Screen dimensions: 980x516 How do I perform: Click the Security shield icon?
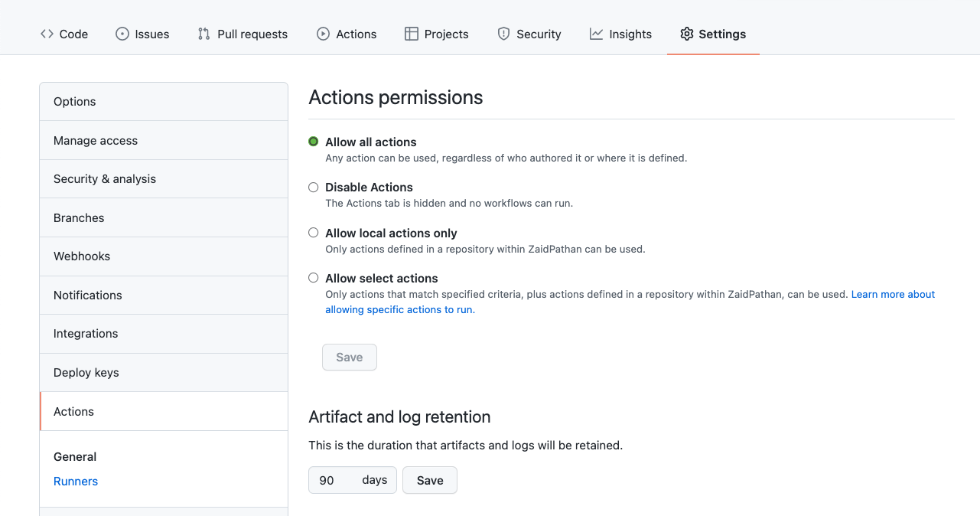pyautogui.click(x=503, y=34)
